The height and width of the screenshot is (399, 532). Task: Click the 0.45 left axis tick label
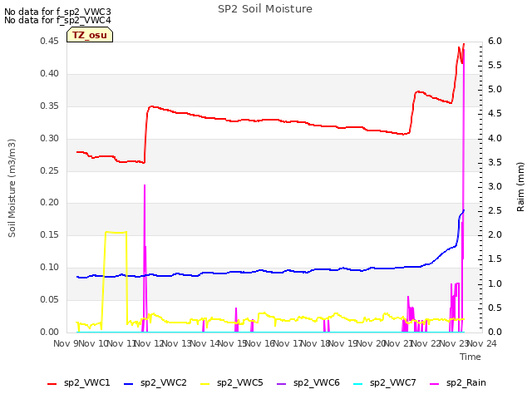pyautogui.click(x=50, y=42)
